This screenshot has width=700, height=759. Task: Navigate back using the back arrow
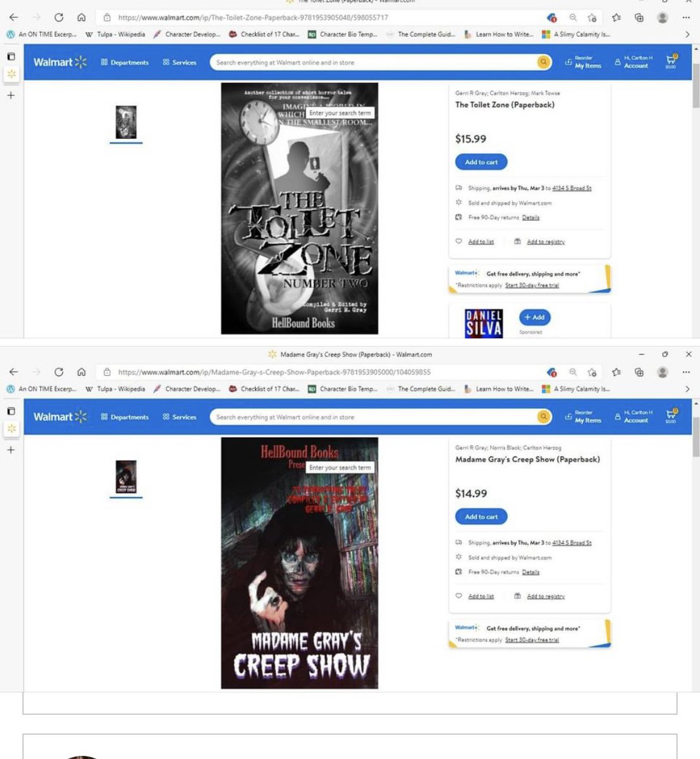(x=14, y=18)
